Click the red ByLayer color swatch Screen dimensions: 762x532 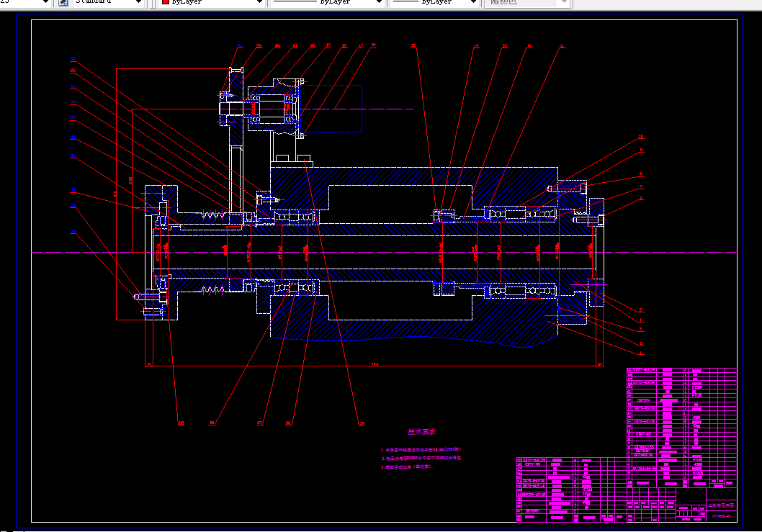165,2
